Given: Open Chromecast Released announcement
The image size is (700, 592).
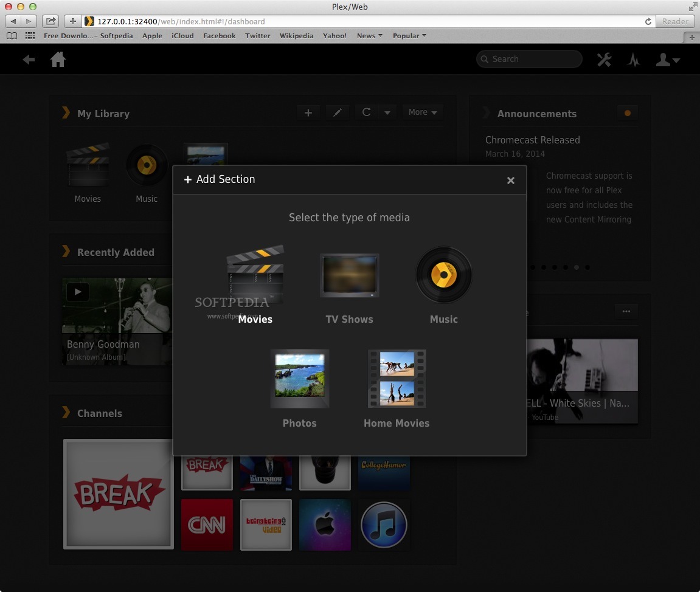Looking at the screenshot, I should pyautogui.click(x=532, y=140).
